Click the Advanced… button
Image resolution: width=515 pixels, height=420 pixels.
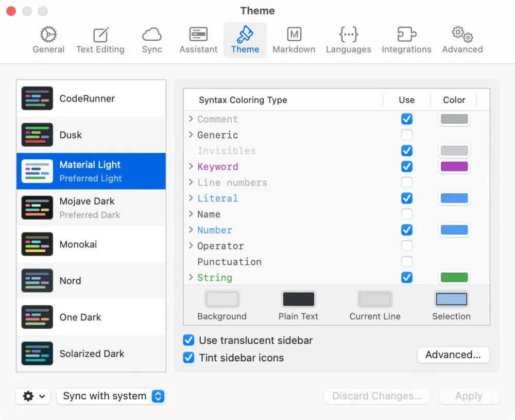coord(453,355)
